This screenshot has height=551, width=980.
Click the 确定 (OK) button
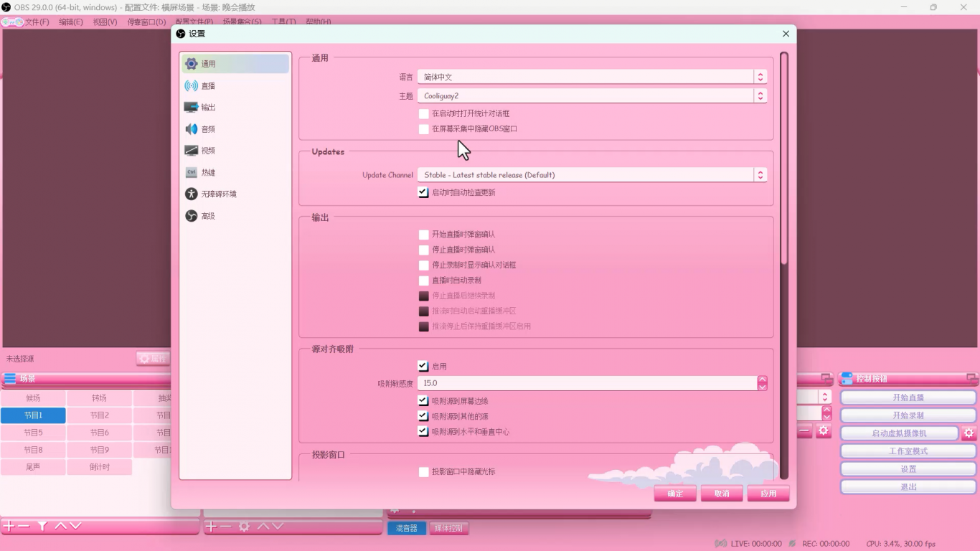(x=675, y=494)
